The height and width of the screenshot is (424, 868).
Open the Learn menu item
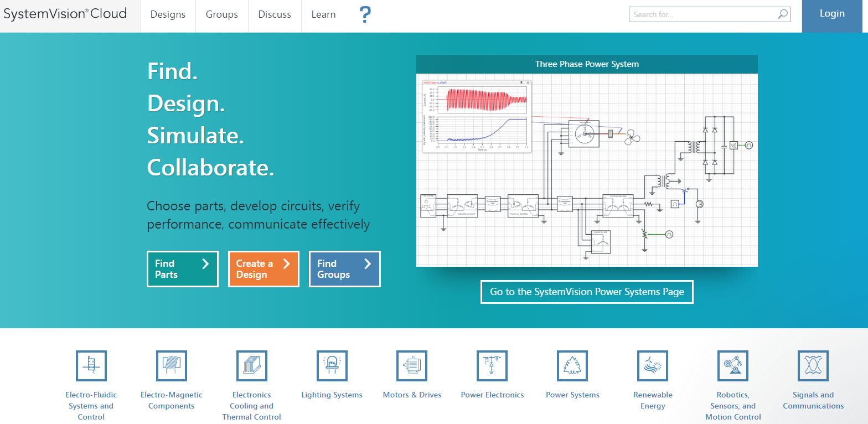pos(324,15)
